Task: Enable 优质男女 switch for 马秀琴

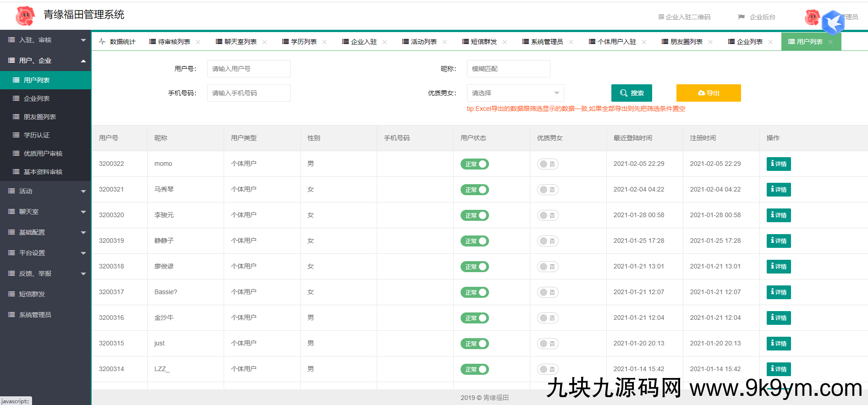Action: click(x=547, y=190)
